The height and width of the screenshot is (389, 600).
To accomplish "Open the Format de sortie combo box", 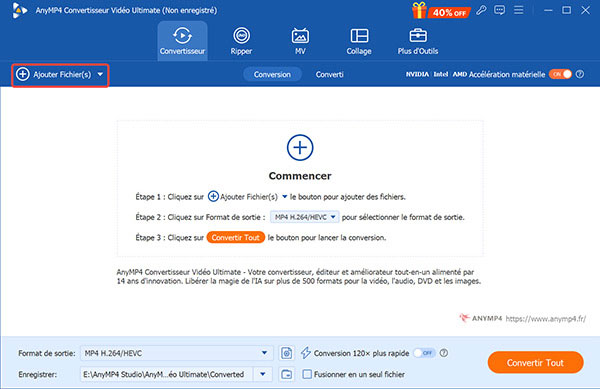I will coord(177,353).
